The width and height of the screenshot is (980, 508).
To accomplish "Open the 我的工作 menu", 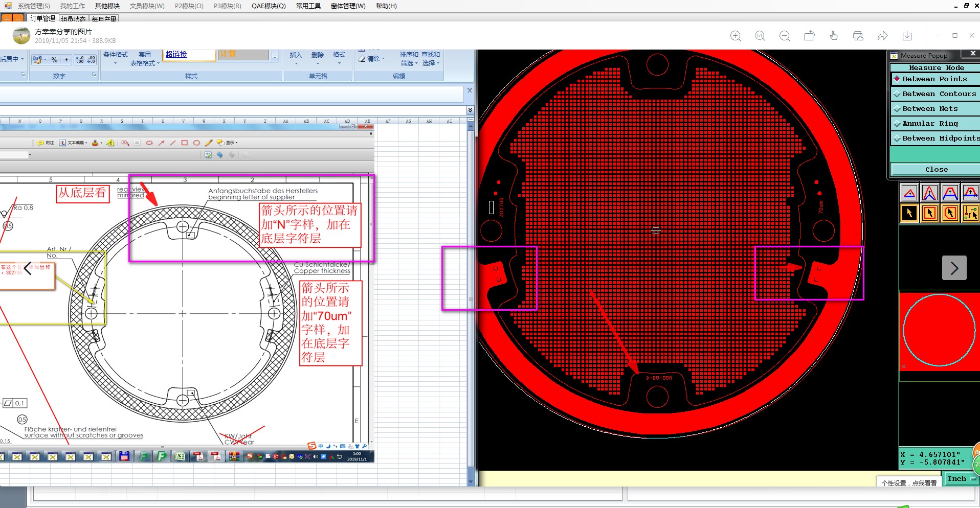I will coord(73,6).
